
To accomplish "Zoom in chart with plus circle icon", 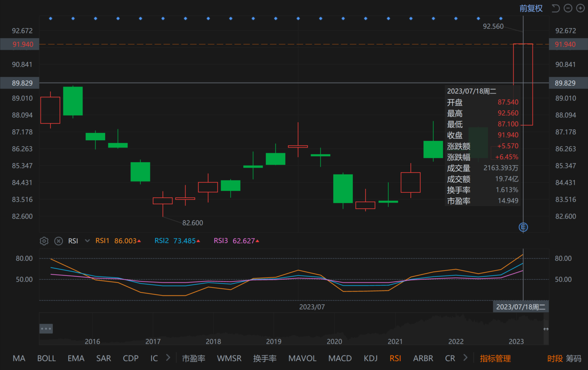I will point(580,8).
